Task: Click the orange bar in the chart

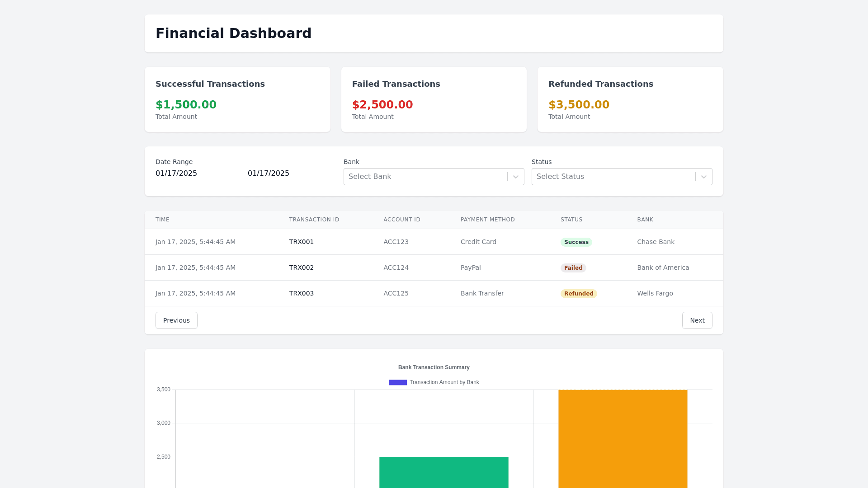Action: coord(623,438)
